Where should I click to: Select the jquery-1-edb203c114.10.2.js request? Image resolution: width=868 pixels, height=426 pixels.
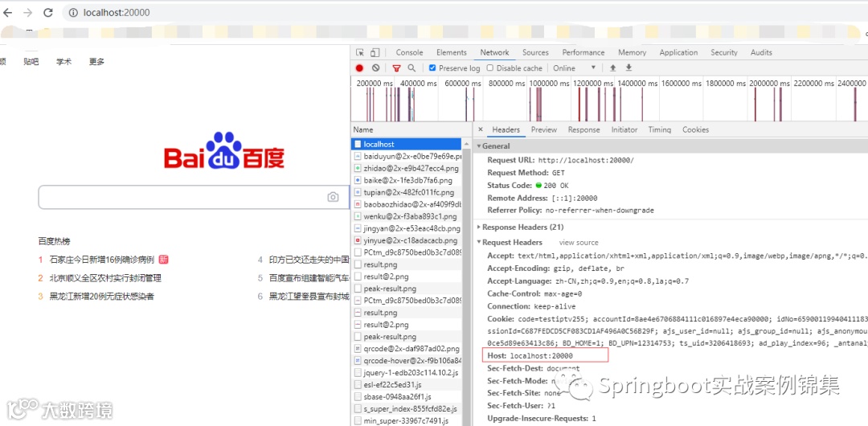click(407, 372)
